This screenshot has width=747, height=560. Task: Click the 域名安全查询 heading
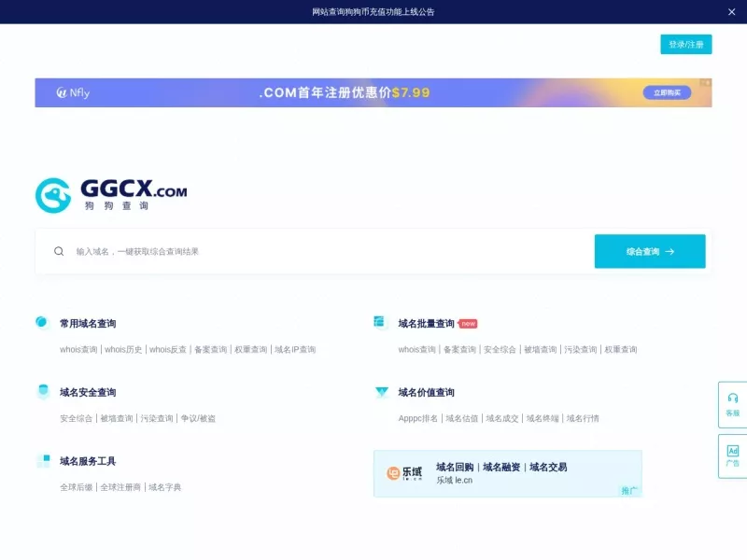coord(88,392)
